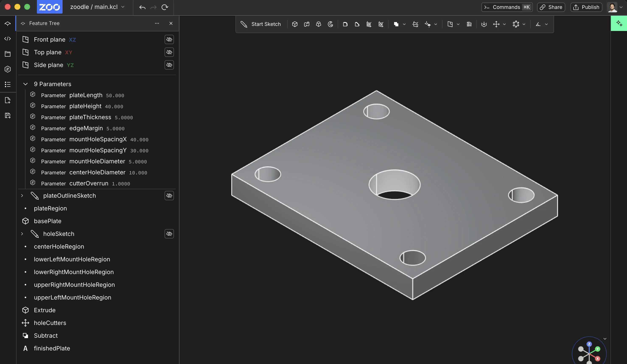Click the center hole of the plate model
Screen dimensions: 627x364
[394, 185]
